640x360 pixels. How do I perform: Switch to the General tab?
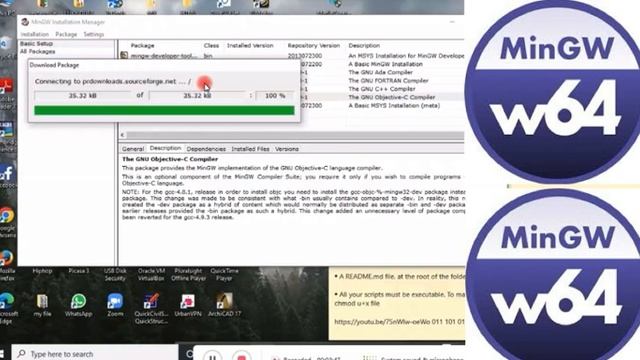pyautogui.click(x=133, y=149)
